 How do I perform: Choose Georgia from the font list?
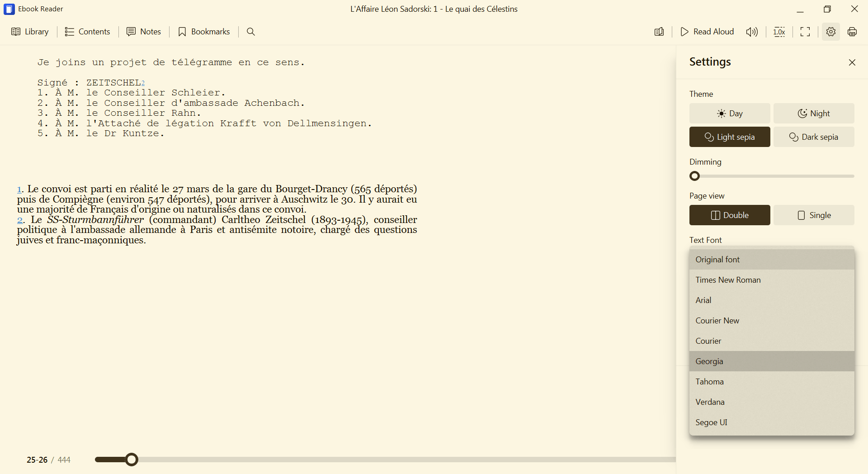(771, 361)
